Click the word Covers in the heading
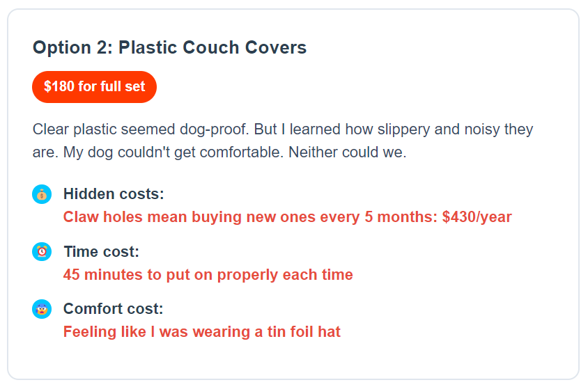The width and height of the screenshot is (588, 387). click(x=276, y=47)
